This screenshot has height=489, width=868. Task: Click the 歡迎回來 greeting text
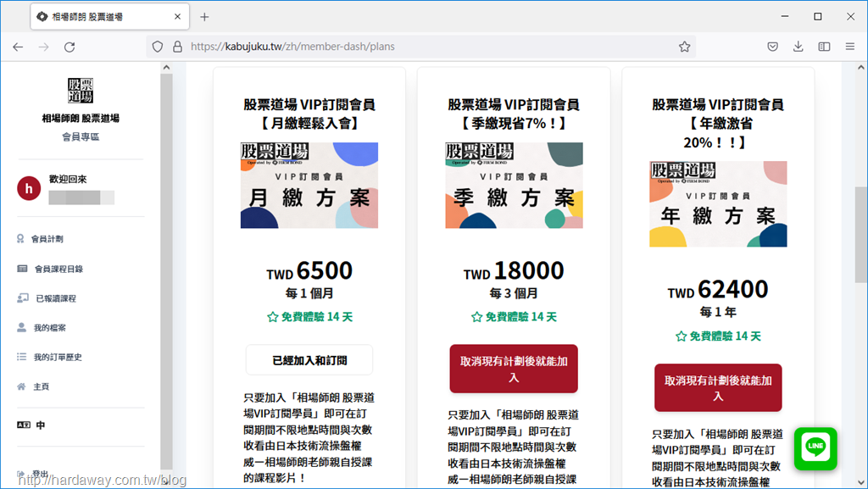pos(68,179)
